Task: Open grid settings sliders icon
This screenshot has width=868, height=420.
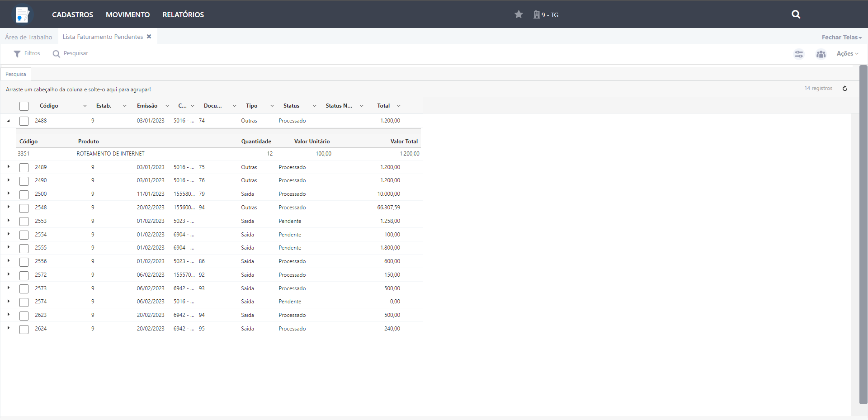Action: tap(799, 54)
